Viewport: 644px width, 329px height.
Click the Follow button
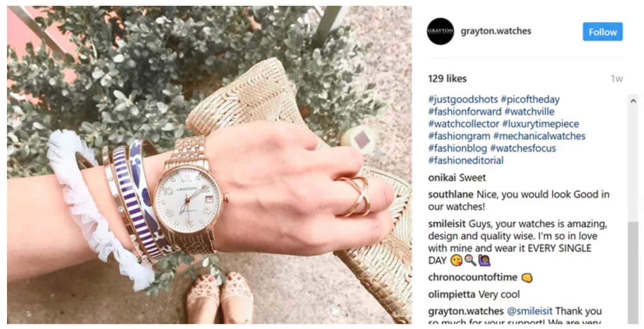(x=602, y=32)
